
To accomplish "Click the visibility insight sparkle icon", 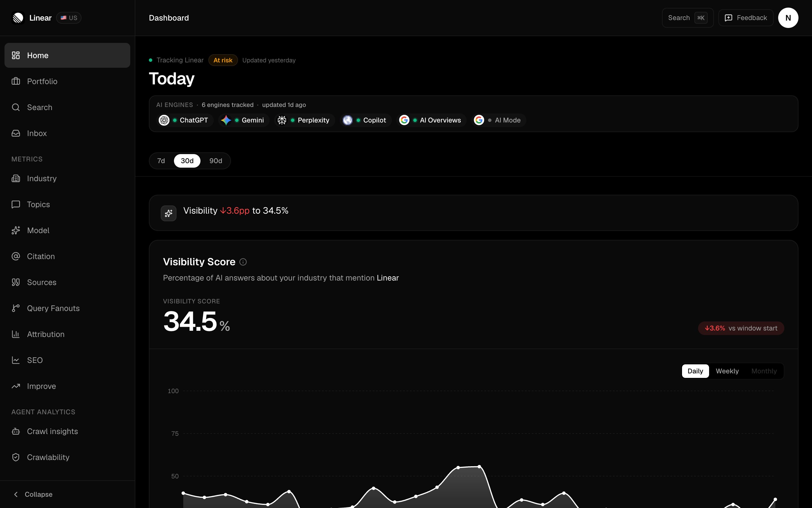I will pos(168,213).
